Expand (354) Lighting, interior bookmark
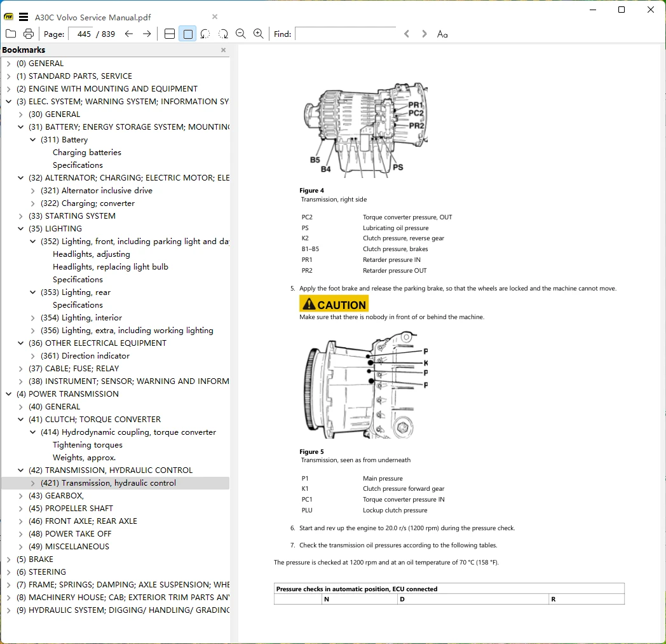Viewport: 666px width, 644px height. 32,318
